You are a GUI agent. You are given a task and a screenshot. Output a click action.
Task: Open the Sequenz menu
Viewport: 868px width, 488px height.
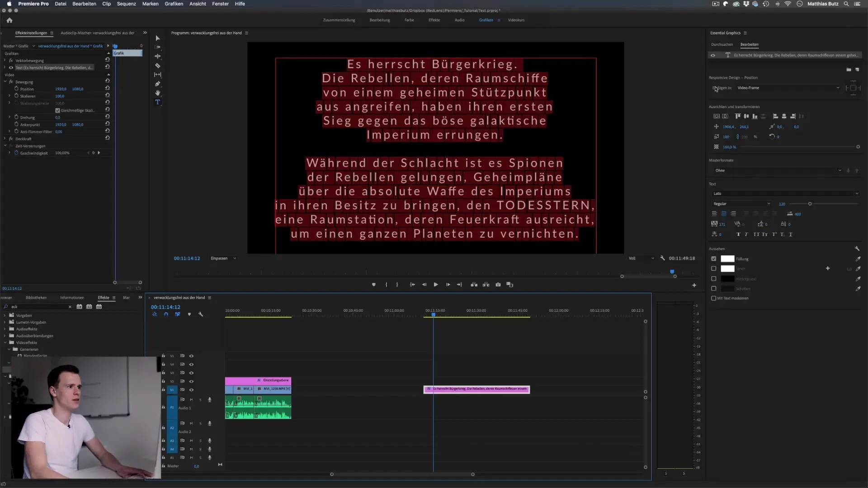point(126,4)
